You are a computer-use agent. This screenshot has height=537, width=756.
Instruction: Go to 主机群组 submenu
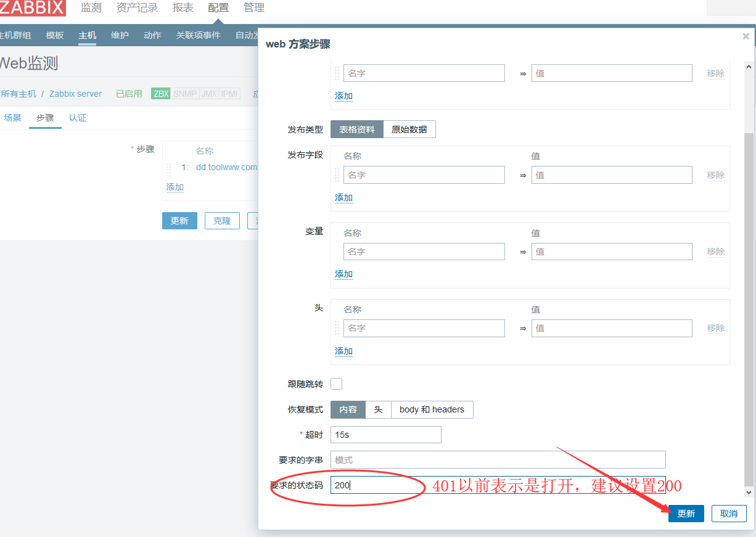pyautogui.click(x=15, y=35)
